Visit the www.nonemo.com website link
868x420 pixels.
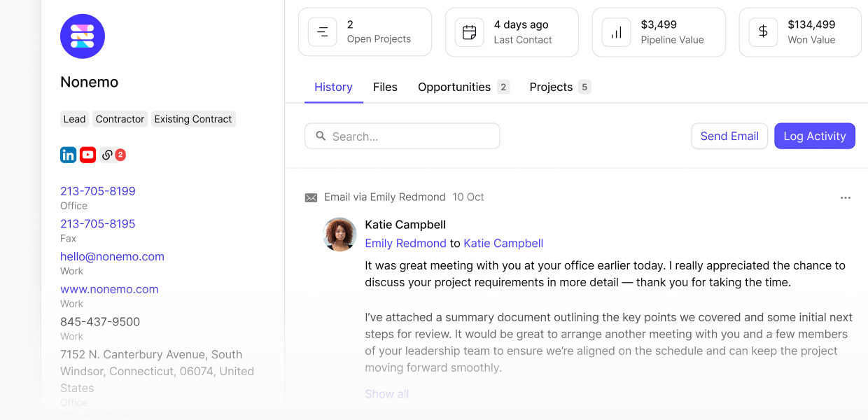(109, 289)
